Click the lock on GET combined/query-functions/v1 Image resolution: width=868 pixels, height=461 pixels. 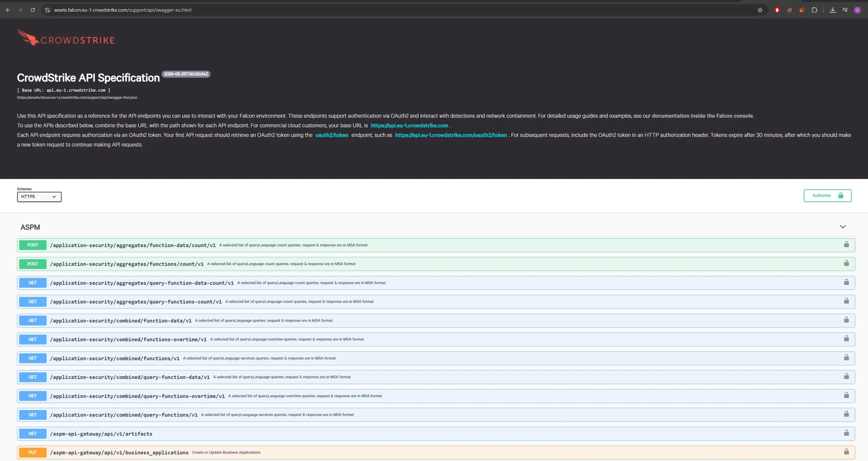click(x=846, y=414)
